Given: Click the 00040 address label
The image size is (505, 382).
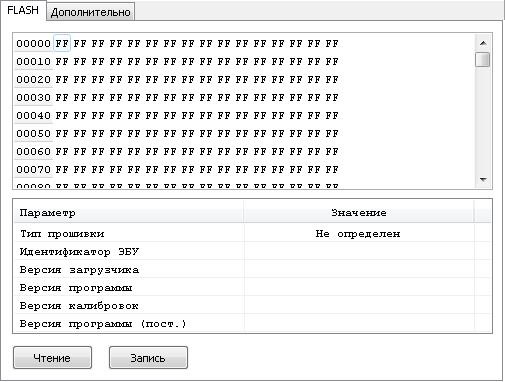Looking at the screenshot, I should [x=33, y=116].
